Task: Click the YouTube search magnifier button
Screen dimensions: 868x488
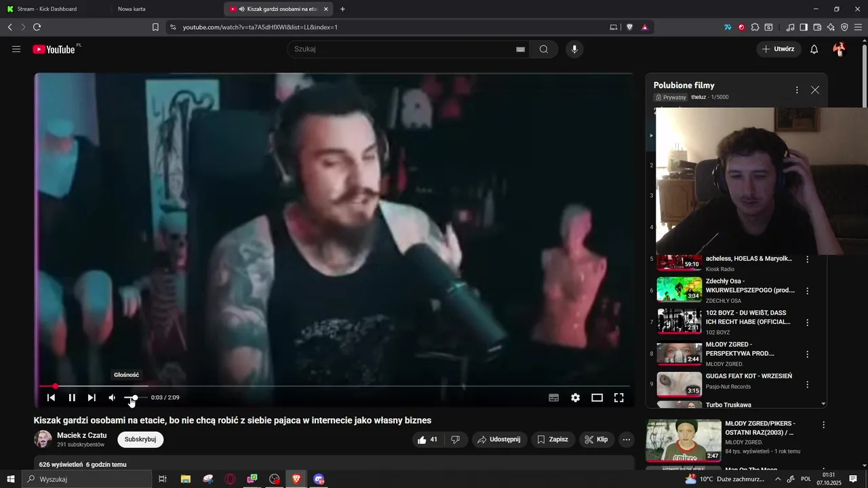Action: point(544,49)
